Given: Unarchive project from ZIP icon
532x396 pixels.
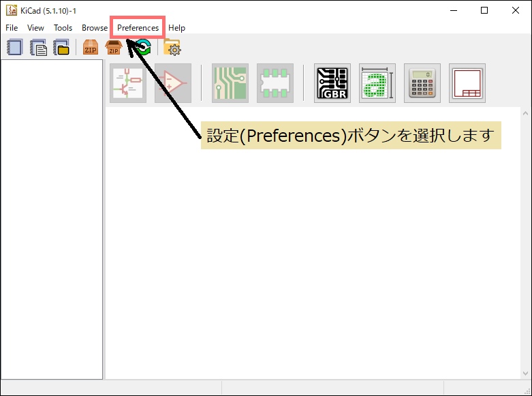Looking at the screenshot, I should click(114, 47).
